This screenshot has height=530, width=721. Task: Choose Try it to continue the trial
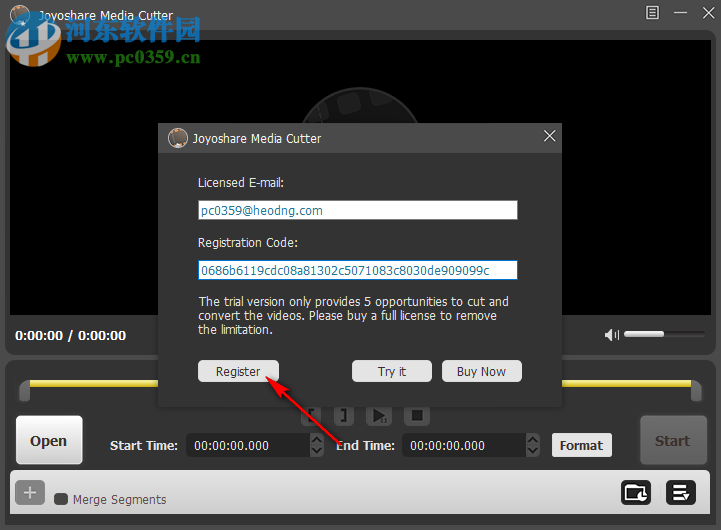392,371
